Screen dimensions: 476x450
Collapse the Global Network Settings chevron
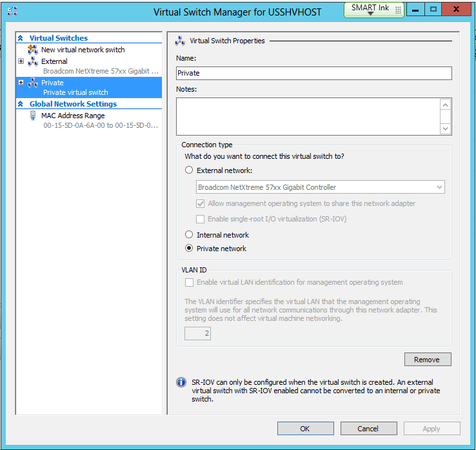[21, 104]
